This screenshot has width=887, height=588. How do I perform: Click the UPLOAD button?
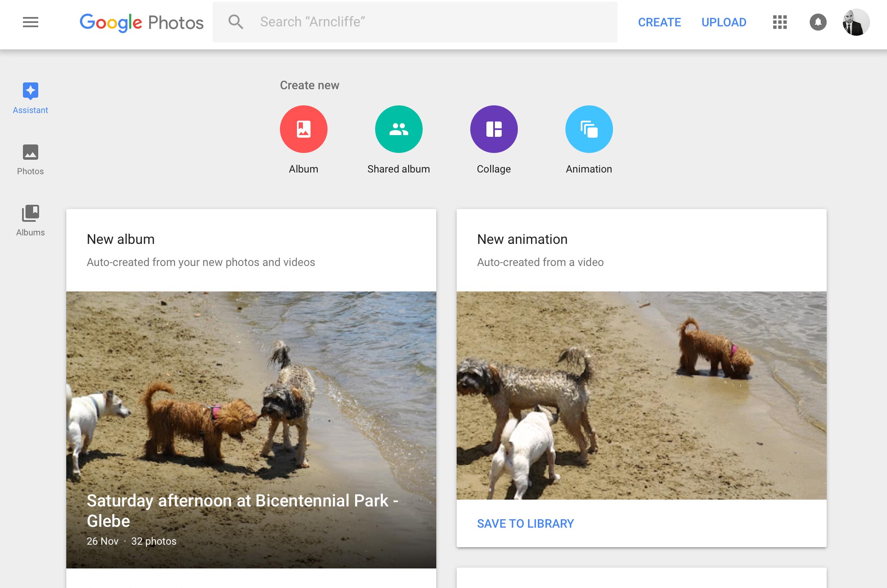724,22
